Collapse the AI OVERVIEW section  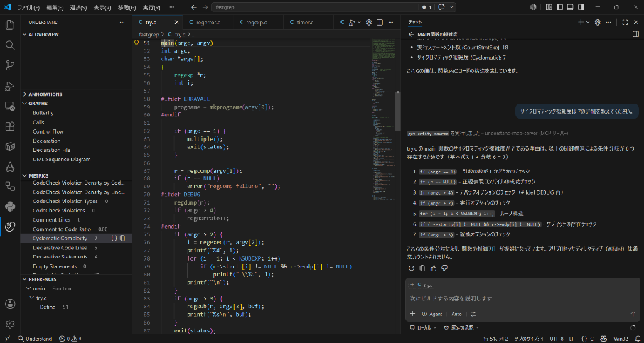[43, 35]
